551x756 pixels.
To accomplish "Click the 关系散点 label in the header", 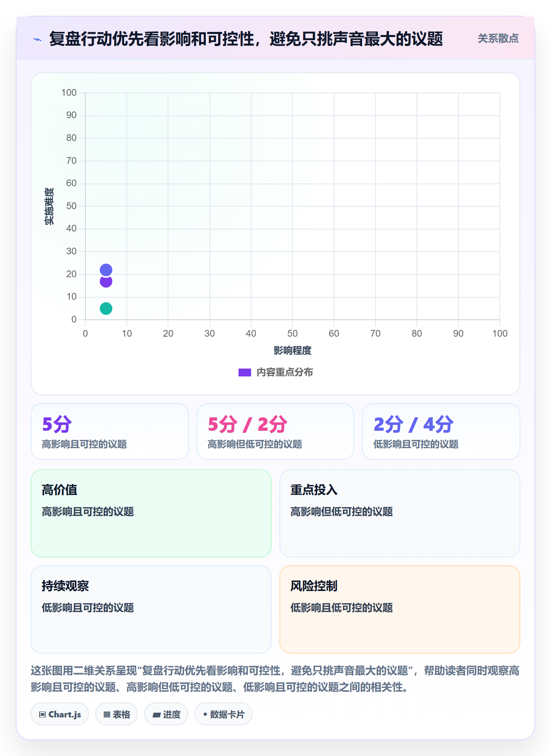I will [498, 39].
